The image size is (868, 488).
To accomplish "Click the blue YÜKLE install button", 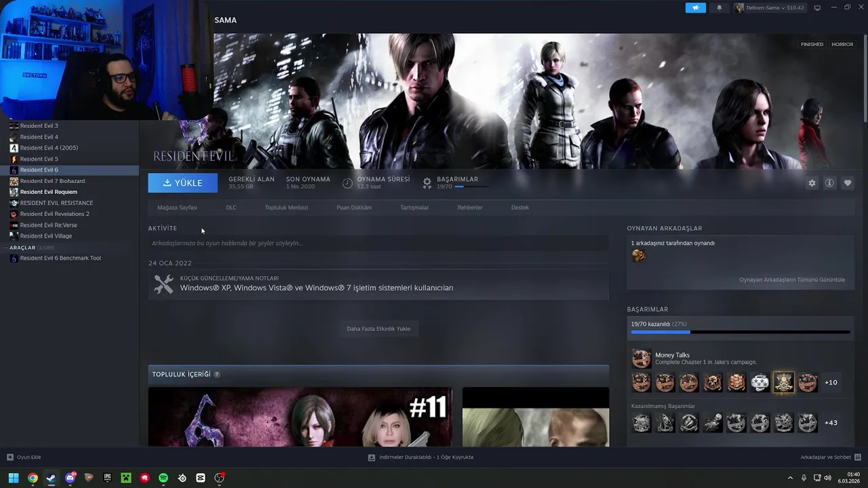I will click(x=183, y=183).
